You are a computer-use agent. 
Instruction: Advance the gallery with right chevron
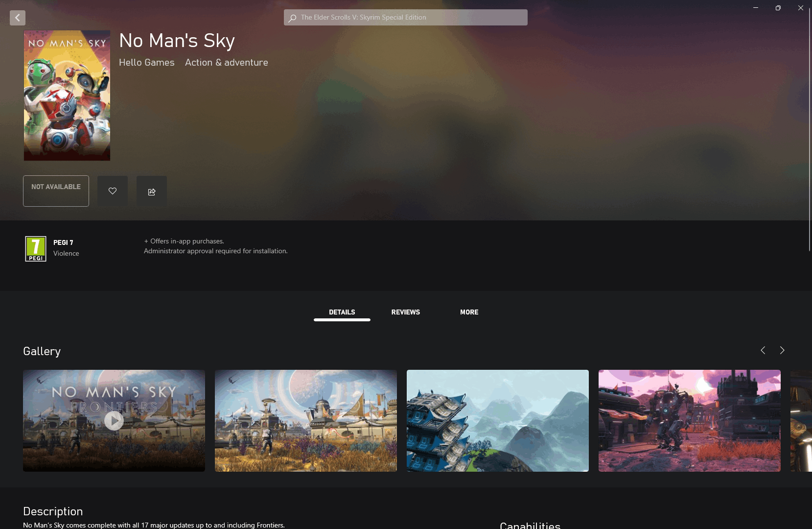tap(782, 350)
